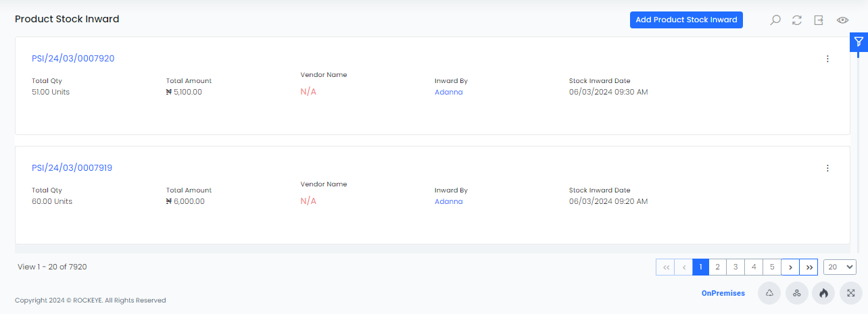Image resolution: width=868 pixels, height=314 pixels.
Task: Open page size dropdown showing 20
Action: 840,267
